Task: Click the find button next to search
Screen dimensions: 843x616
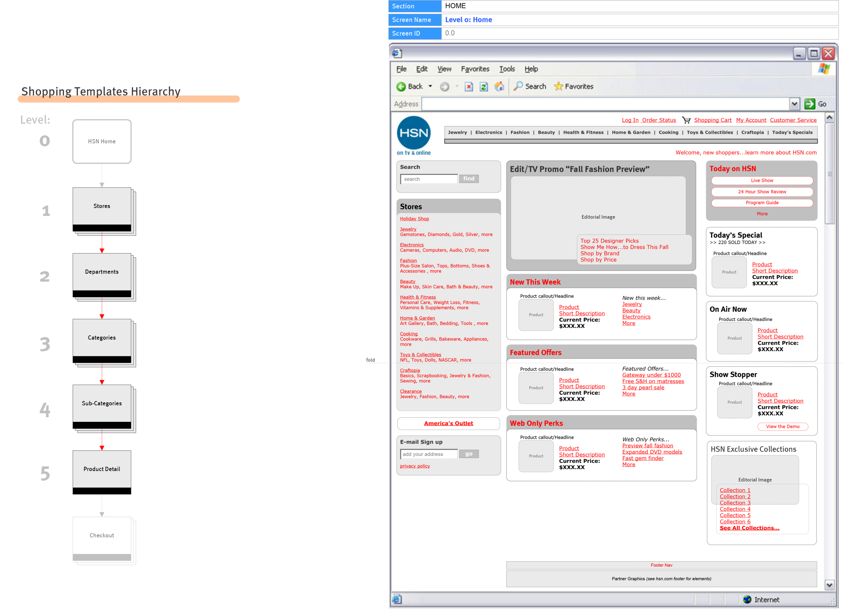Action: [469, 179]
